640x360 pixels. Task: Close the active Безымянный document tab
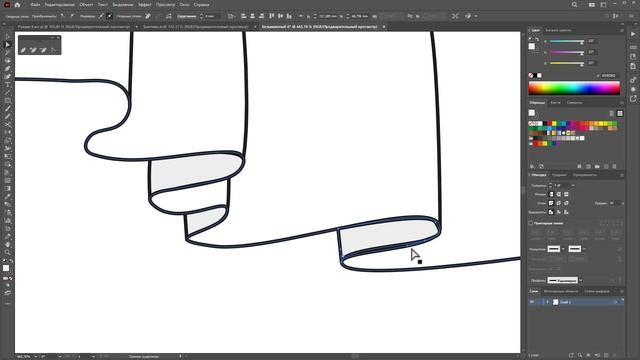coord(384,27)
